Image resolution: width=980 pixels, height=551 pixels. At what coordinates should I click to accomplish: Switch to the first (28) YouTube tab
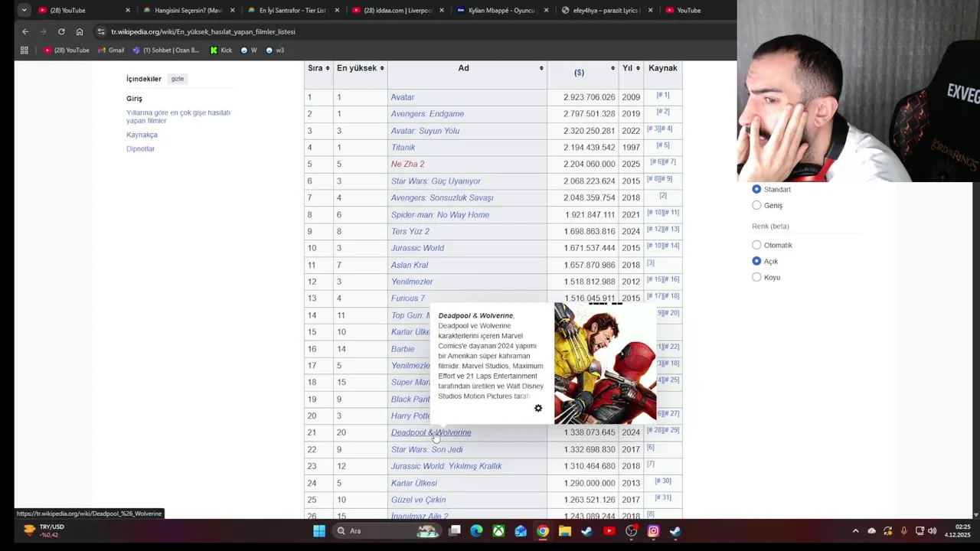tap(84, 11)
